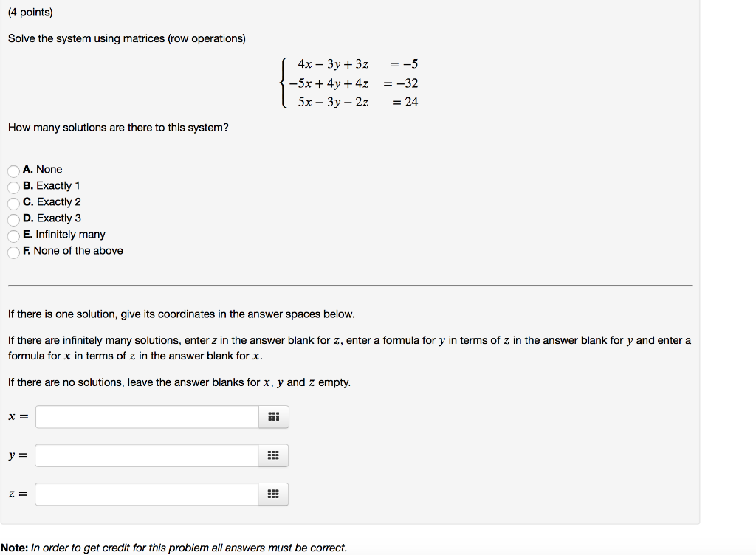Click the keypad icon next to the top answer box
756x555 pixels.
272,416
